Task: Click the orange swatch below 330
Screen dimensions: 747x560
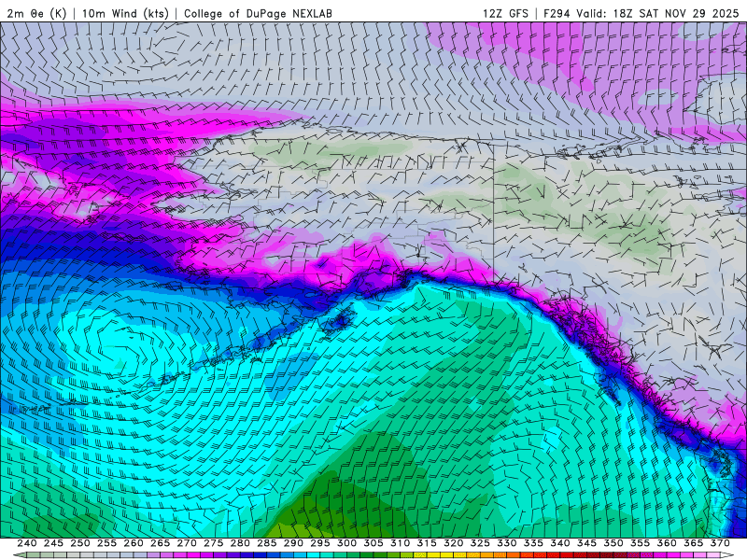Action: pos(500,555)
